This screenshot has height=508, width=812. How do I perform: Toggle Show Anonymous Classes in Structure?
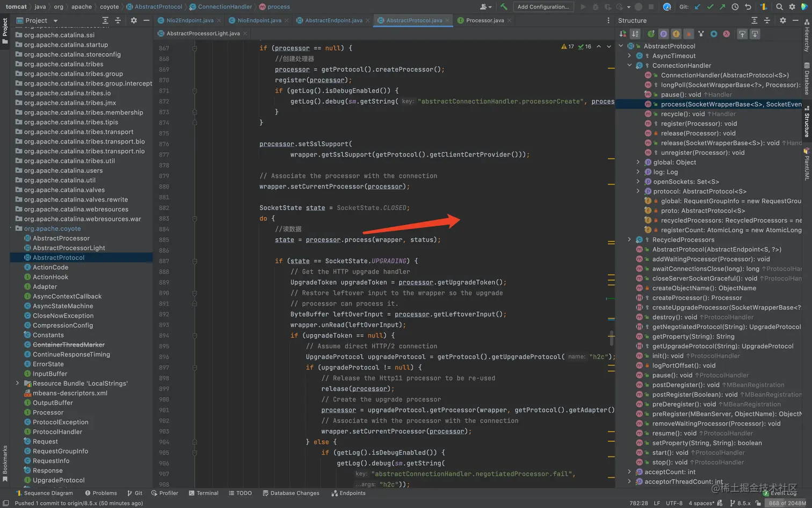(714, 34)
